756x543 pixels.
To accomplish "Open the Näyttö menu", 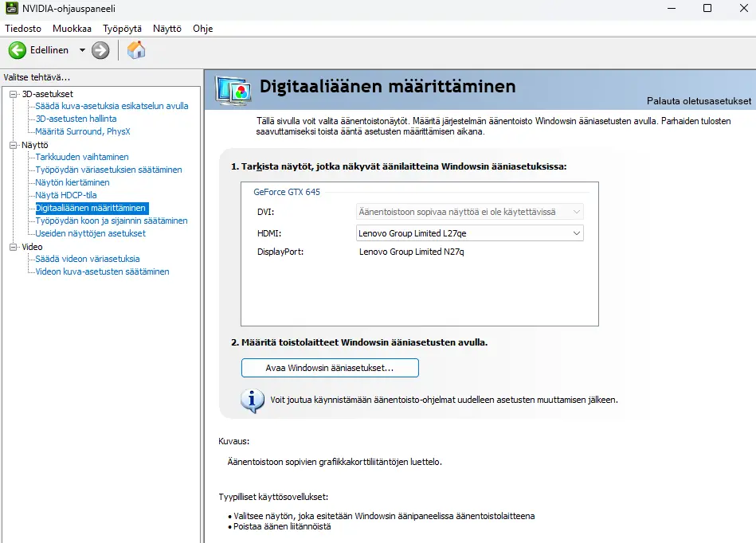I will click(x=166, y=29).
